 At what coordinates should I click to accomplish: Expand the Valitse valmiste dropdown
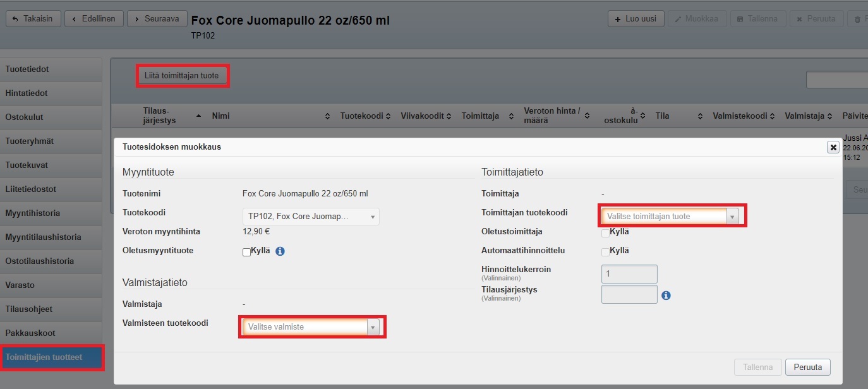point(312,327)
